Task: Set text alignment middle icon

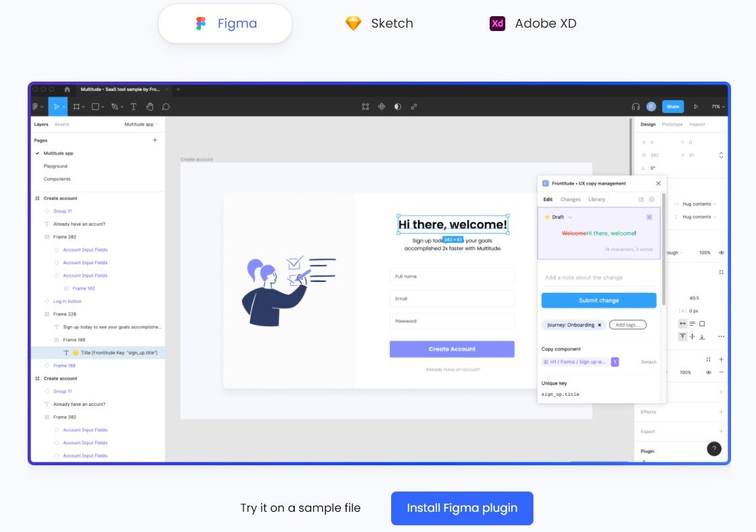Action: pyautogui.click(x=692, y=336)
